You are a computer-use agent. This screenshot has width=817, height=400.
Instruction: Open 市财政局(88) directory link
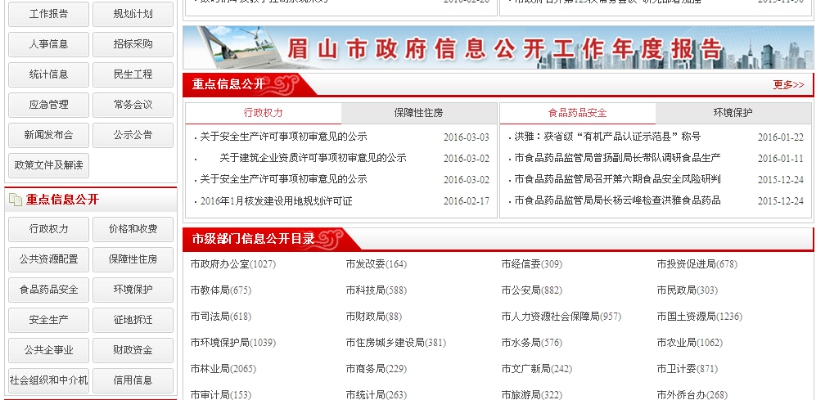pyautogui.click(x=374, y=317)
